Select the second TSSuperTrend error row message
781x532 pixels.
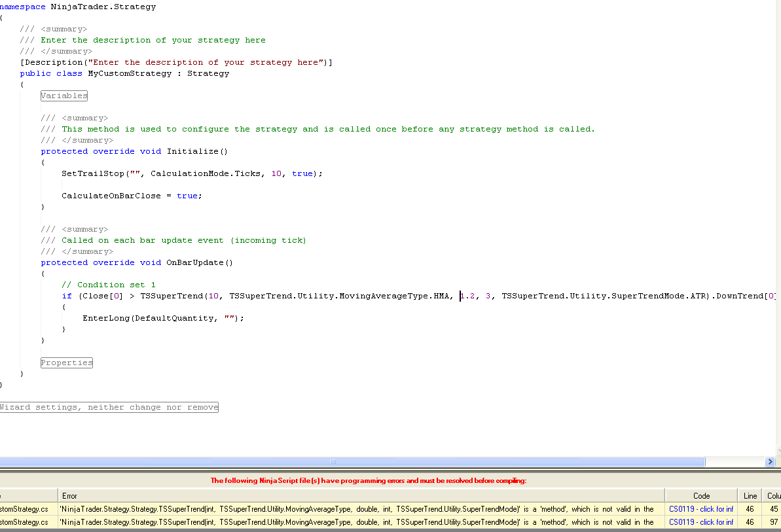click(x=357, y=522)
